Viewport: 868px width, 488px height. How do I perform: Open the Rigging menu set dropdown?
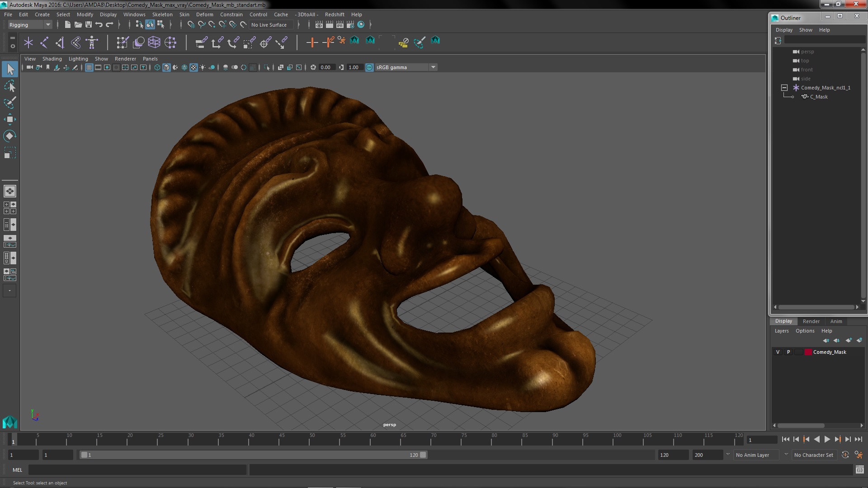coord(47,25)
